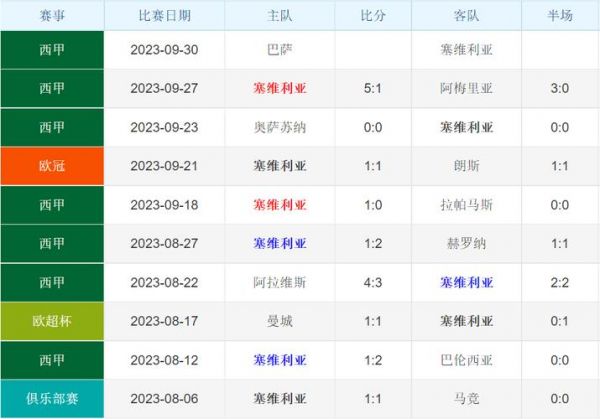
Task: Click red 塞维利亚 in the 2023-09-27 row
Action: [280, 88]
